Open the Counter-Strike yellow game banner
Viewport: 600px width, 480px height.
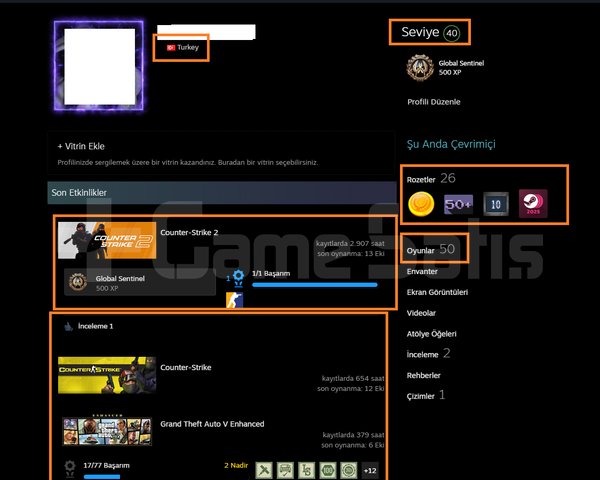107,375
